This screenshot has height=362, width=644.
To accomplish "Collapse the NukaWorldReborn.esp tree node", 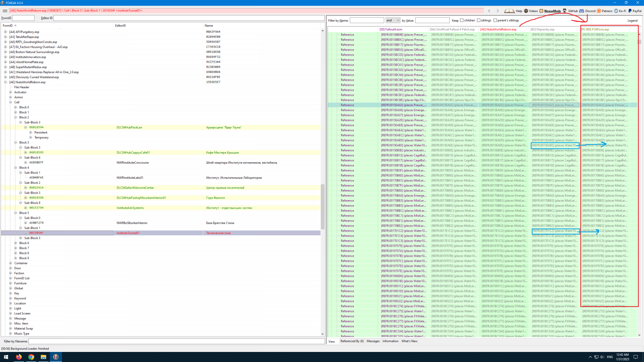I will (5, 82).
